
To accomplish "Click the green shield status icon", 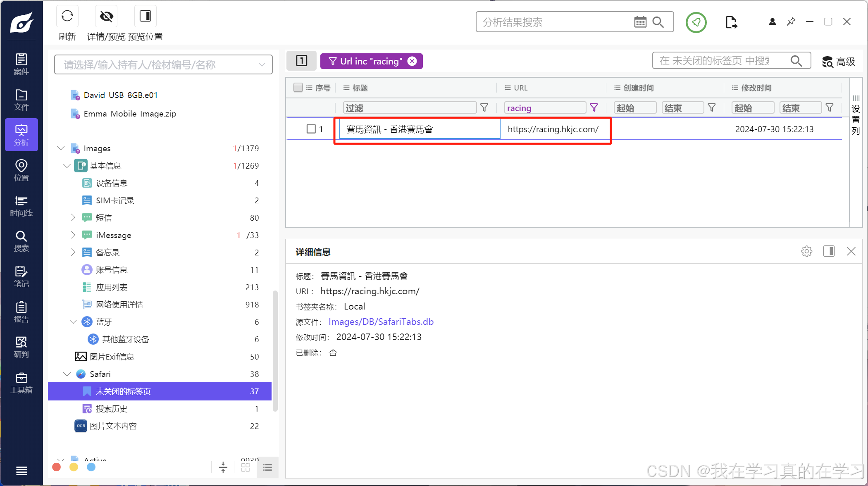I will tap(696, 22).
